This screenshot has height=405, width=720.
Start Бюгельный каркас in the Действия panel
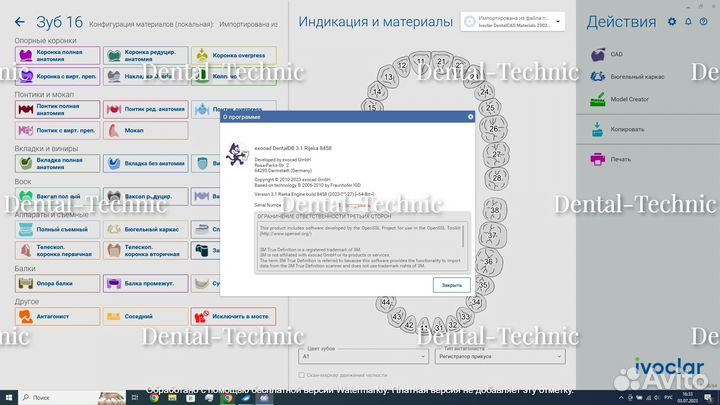click(627, 77)
